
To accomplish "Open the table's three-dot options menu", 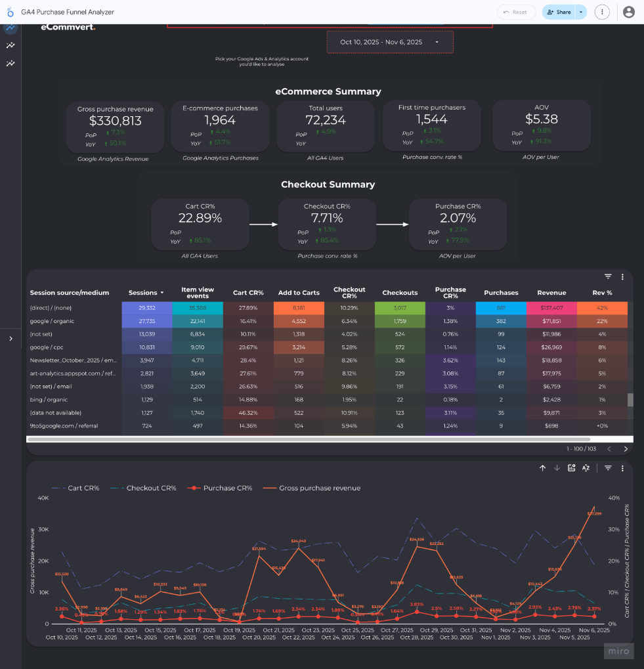I will (x=622, y=277).
